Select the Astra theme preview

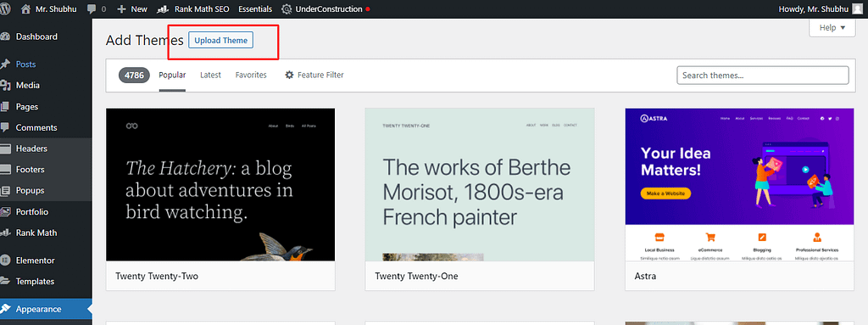pos(739,185)
